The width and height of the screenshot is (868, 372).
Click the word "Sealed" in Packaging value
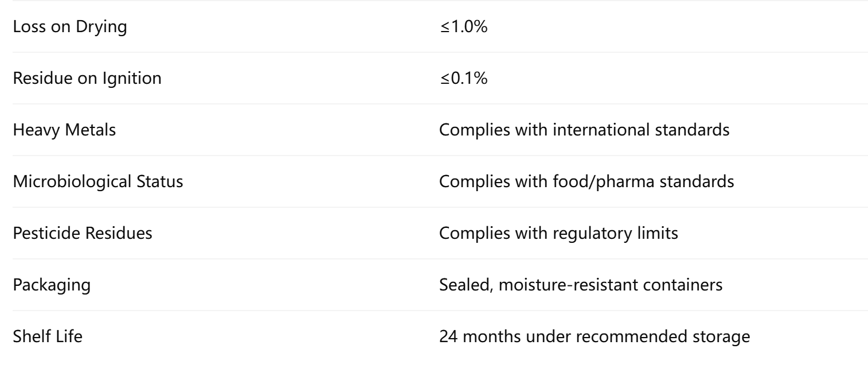tap(459, 285)
